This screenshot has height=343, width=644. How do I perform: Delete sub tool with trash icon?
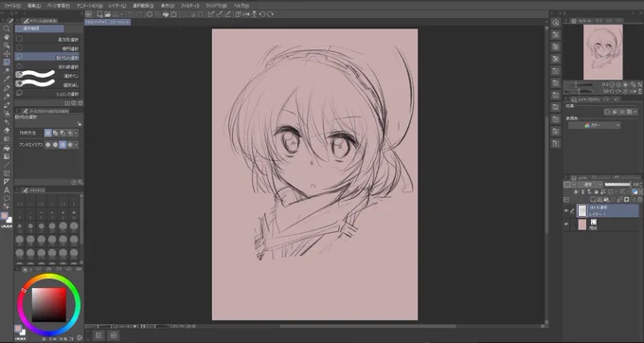tap(80, 103)
